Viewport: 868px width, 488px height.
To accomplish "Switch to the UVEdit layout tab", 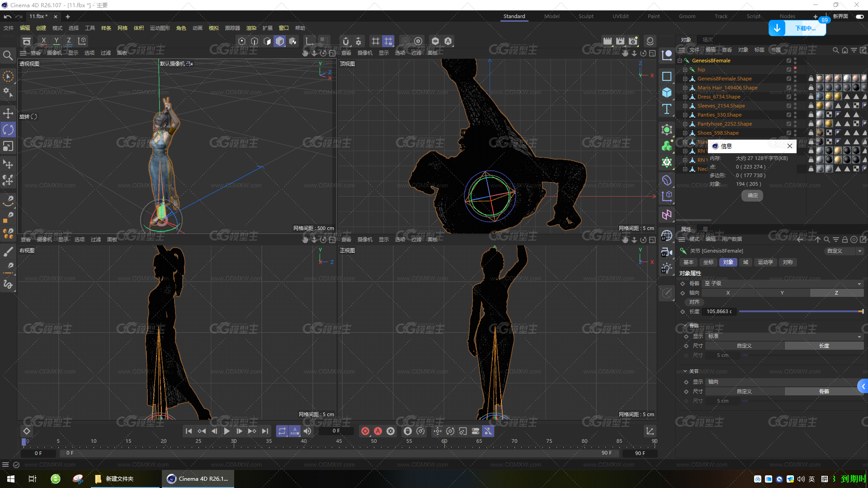I will pyautogui.click(x=621, y=16).
